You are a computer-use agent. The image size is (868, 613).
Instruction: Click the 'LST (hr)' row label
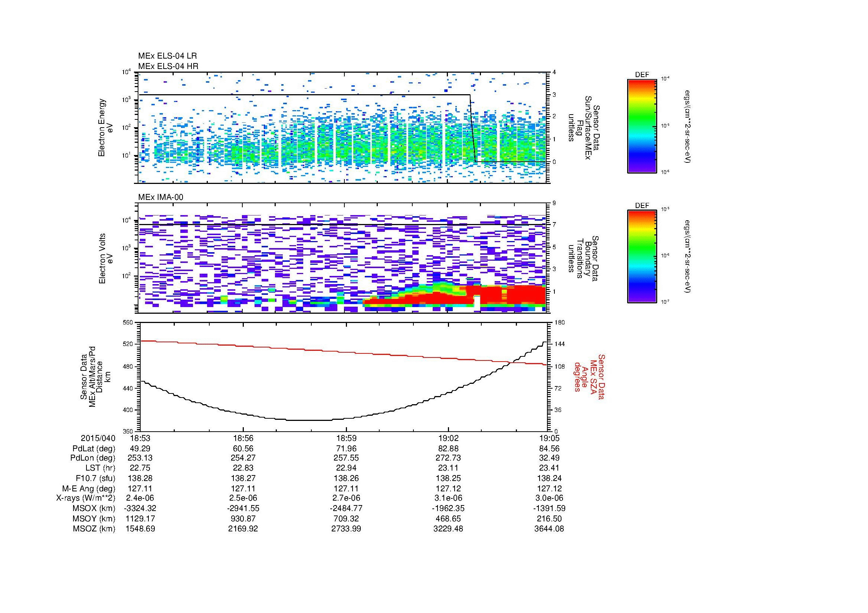coord(100,468)
